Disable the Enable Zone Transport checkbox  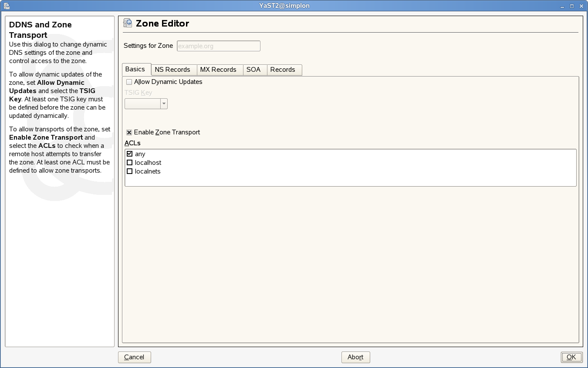pos(129,132)
